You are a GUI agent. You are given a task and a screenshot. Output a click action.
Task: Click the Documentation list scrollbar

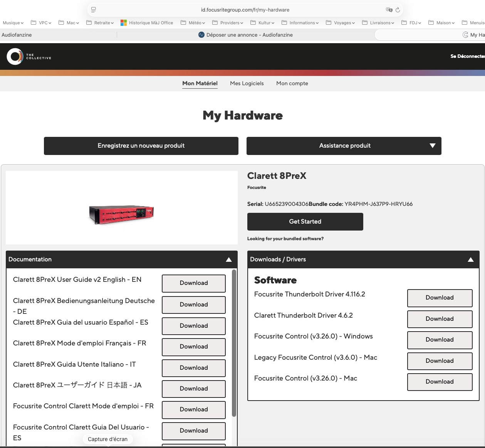tap(234, 343)
